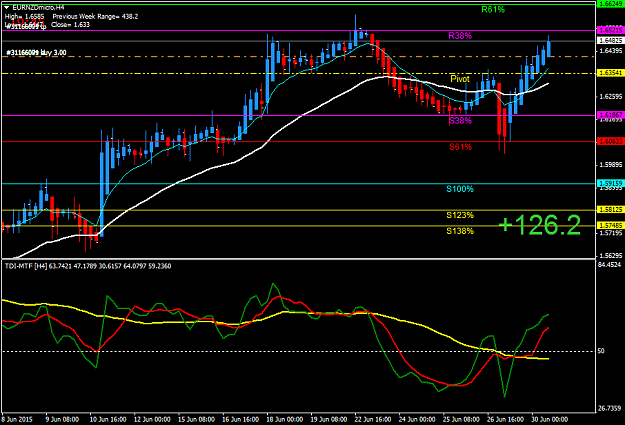Select the magenta R38% level label

460,36
